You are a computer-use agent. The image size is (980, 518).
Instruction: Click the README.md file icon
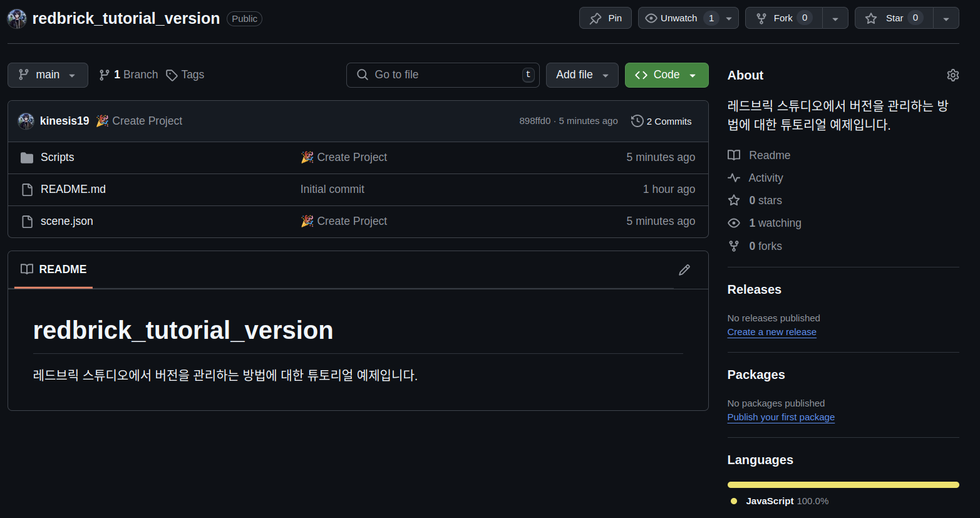(27, 190)
